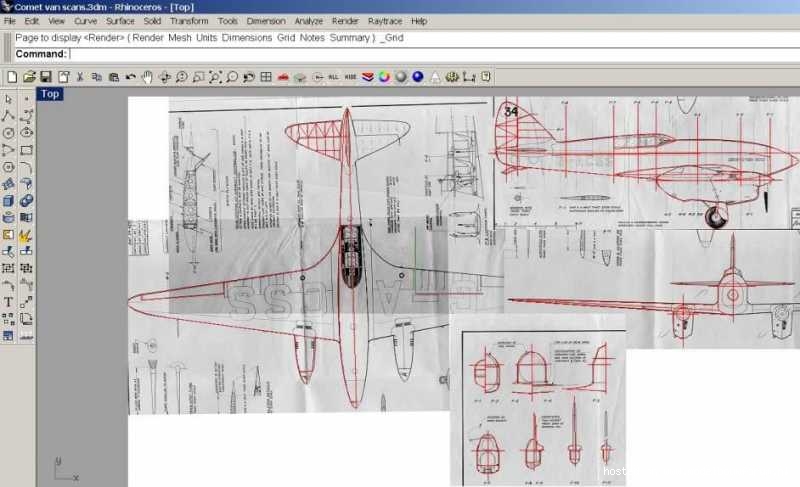Click the Top viewport title label
Viewport: 800px width, 487px height.
pos(50,94)
